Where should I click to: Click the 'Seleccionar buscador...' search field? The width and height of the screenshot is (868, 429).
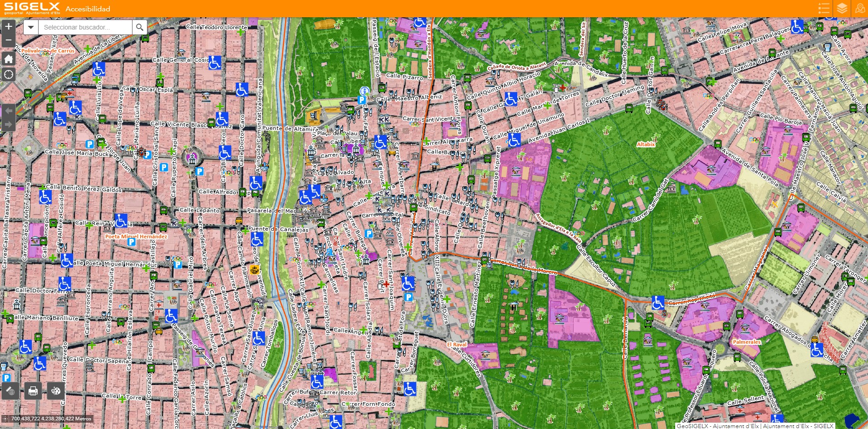85,27
